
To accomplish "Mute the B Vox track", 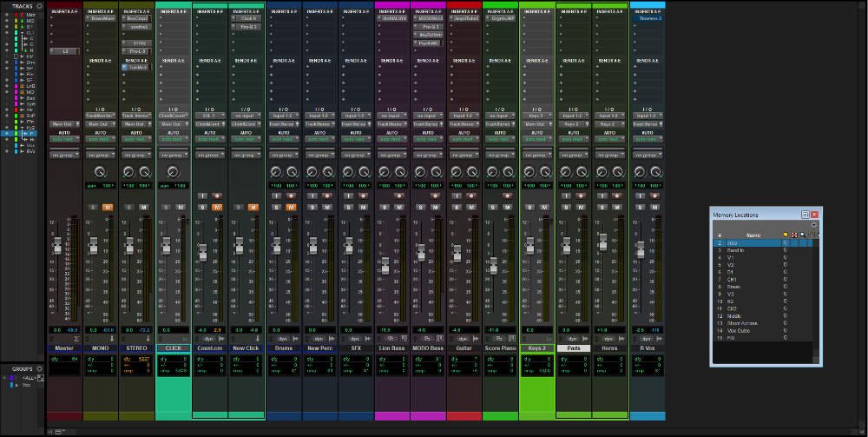I will (655, 207).
